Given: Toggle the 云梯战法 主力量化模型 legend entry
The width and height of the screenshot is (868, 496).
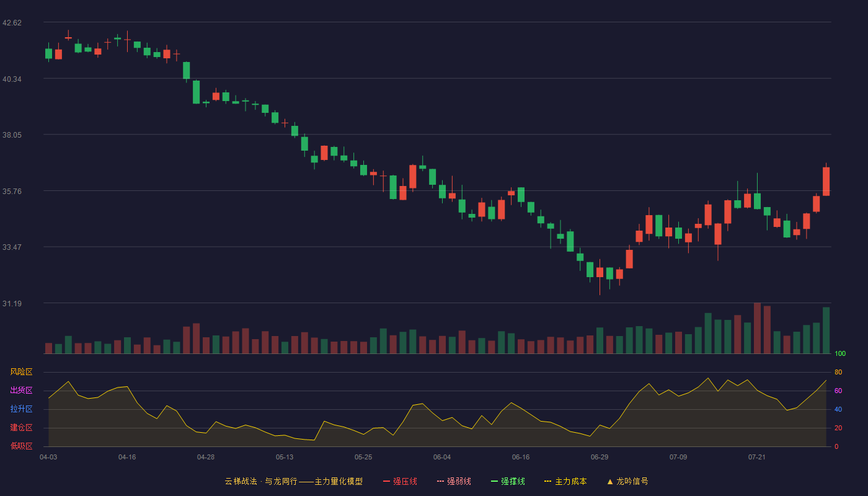Looking at the screenshot, I should [294, 481].
